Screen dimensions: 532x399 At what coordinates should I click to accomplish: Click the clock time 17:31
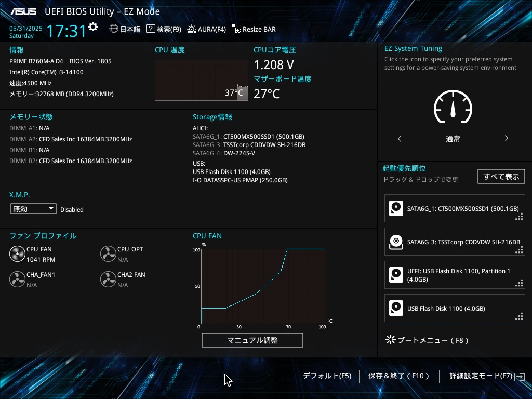tap(66, 31)
